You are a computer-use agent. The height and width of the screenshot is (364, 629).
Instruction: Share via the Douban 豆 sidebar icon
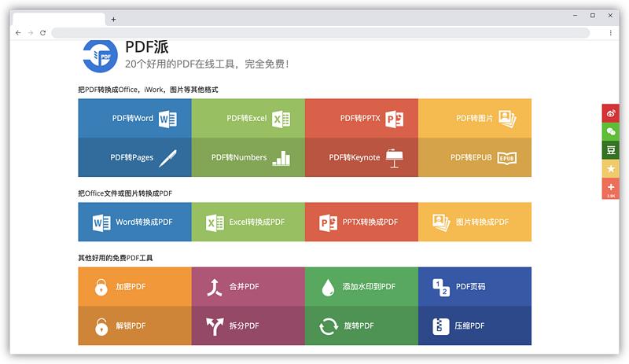point(611,150)
